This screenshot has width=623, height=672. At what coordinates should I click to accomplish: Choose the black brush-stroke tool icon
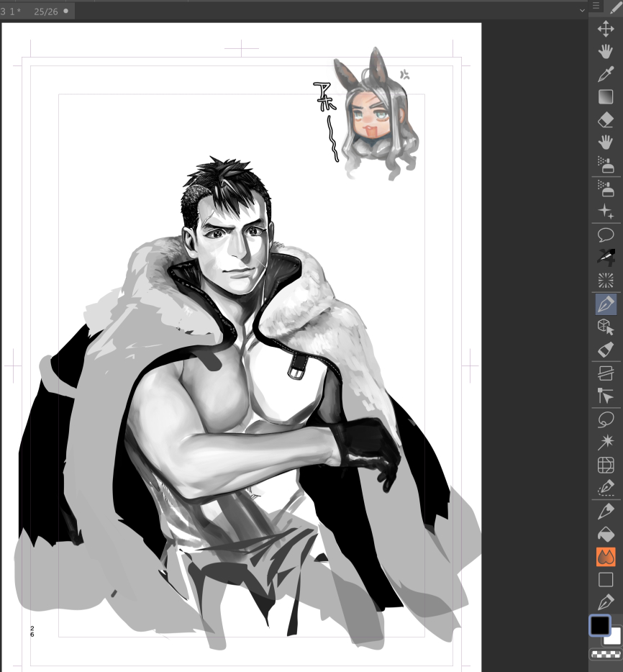(606, 258)
